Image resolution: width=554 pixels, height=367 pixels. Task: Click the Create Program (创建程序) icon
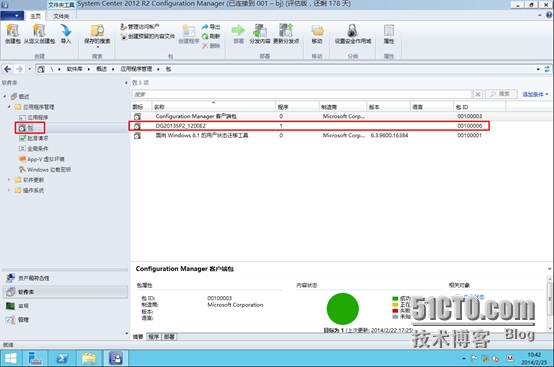pos(189,34)
